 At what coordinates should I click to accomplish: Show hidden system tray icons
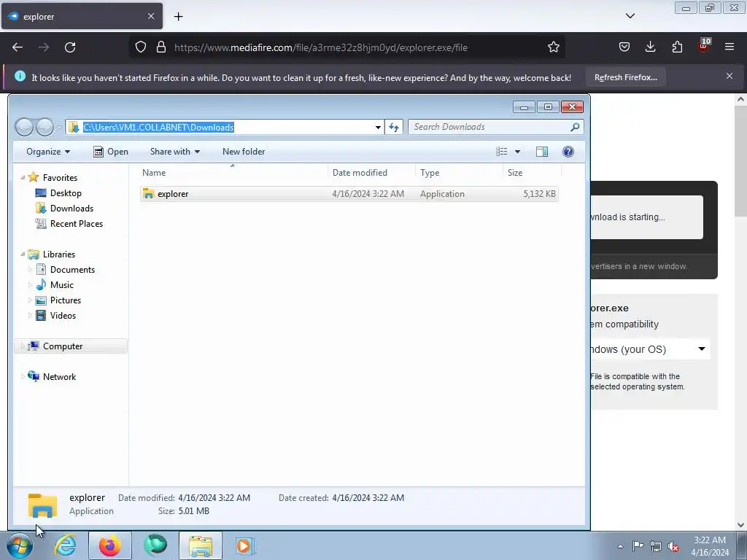[620, 546]
